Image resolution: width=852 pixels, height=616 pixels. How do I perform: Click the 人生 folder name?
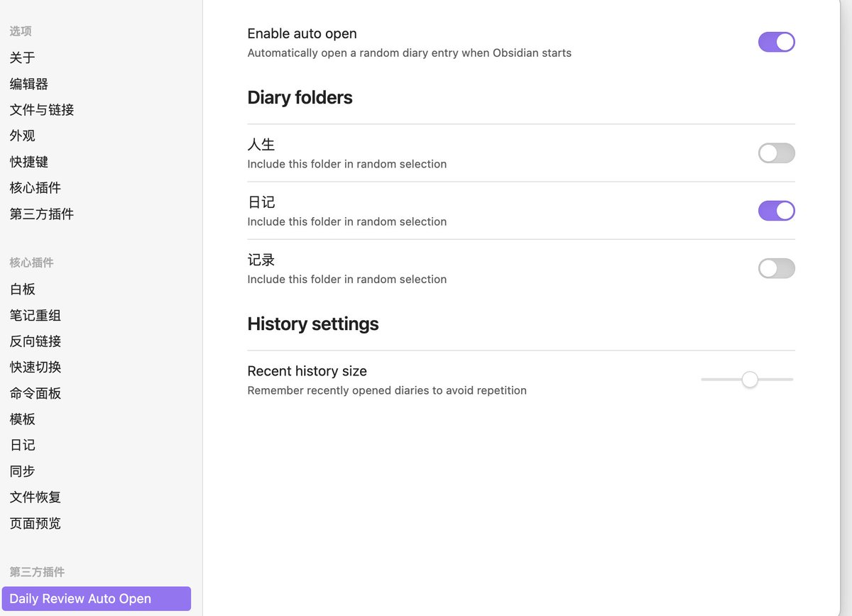[x=261, y=145]
